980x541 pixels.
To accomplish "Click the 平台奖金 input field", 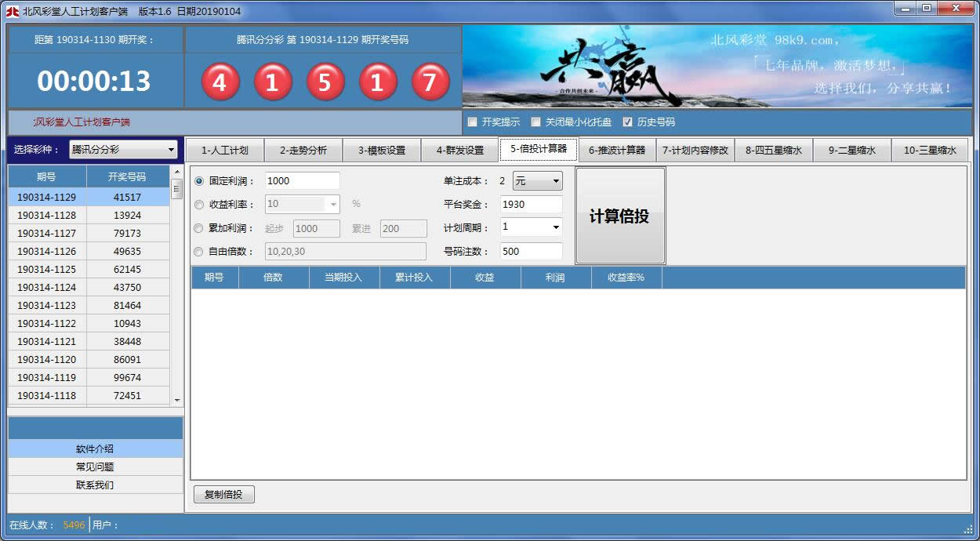I will [532, 205].
